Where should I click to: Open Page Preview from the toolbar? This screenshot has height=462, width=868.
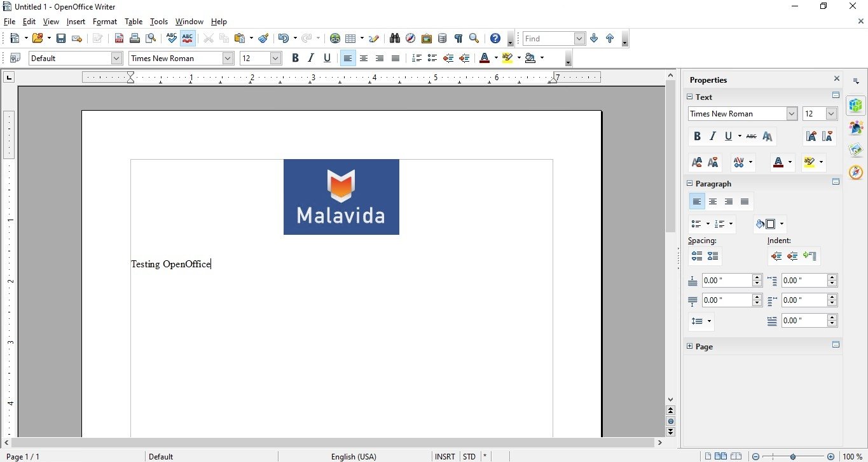tap(151, 38)
